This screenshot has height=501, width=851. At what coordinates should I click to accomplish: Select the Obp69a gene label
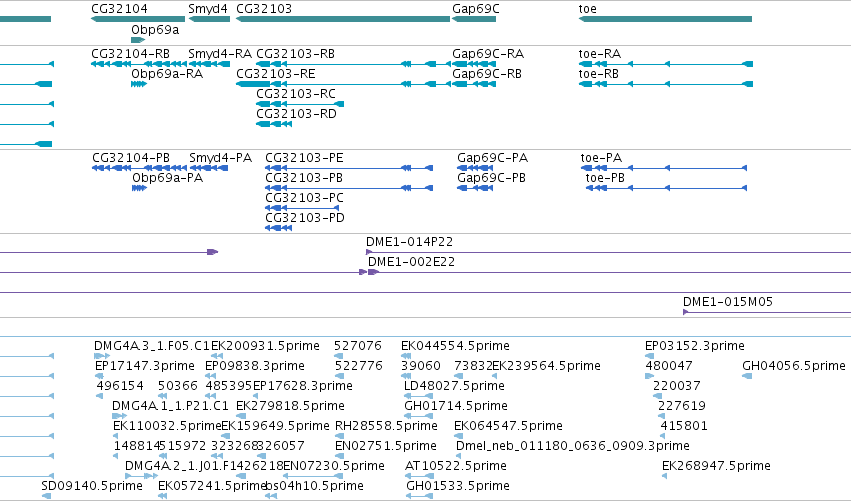[x=155, y=30]
